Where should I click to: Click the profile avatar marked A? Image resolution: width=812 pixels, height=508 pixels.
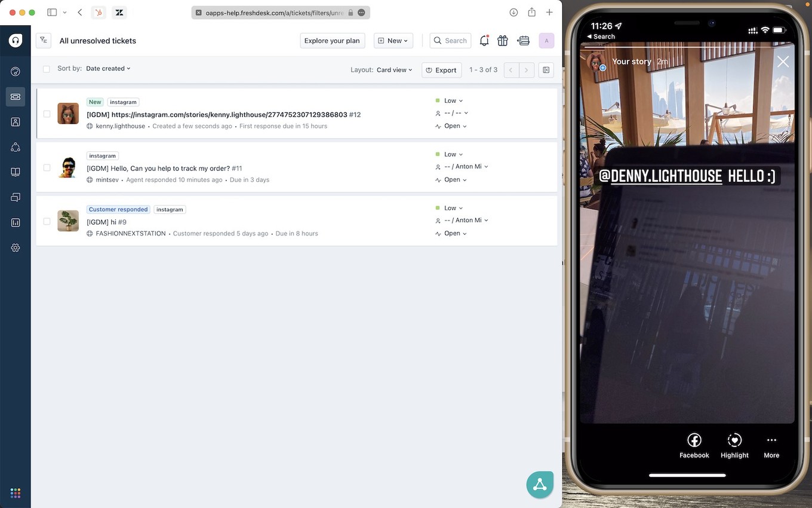coord(546,41)
